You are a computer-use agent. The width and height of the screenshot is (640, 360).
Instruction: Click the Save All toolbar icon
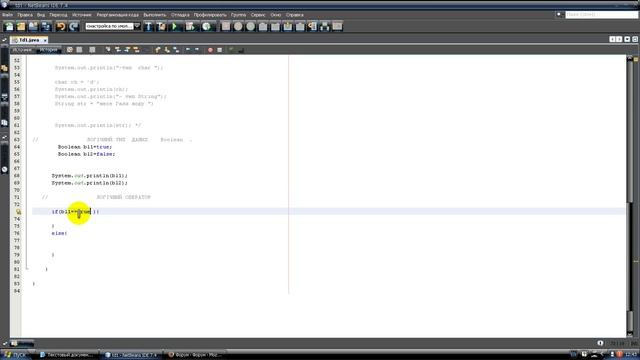(x=46, y=27)
